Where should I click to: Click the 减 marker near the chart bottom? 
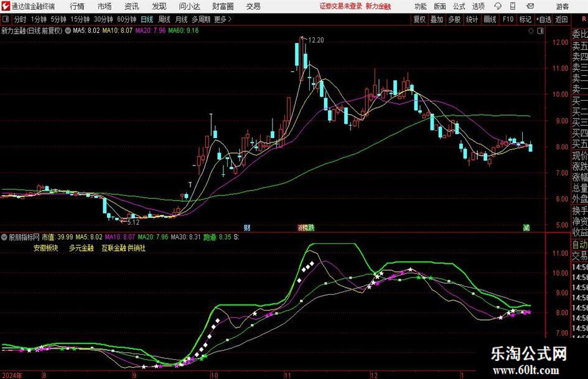pos(526,227)
